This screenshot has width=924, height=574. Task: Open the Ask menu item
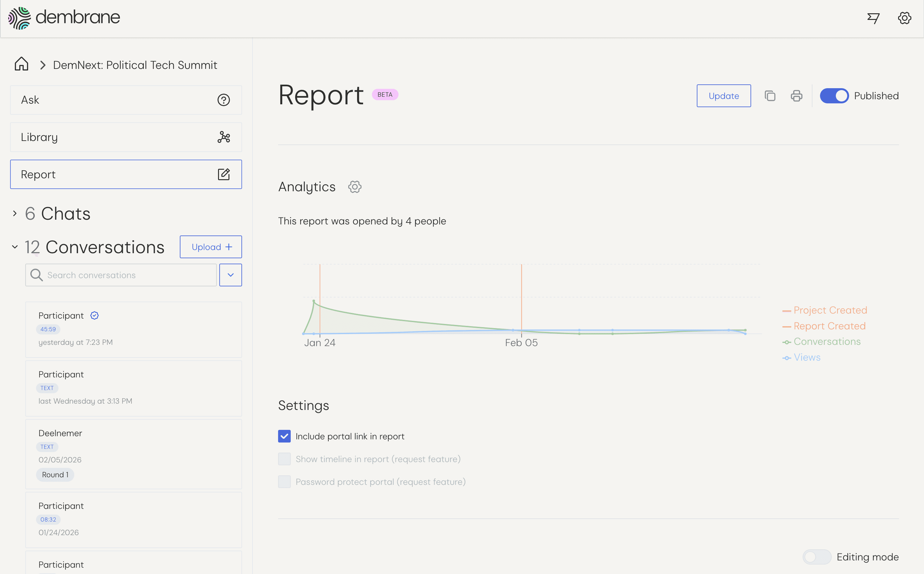coord(125,100)
